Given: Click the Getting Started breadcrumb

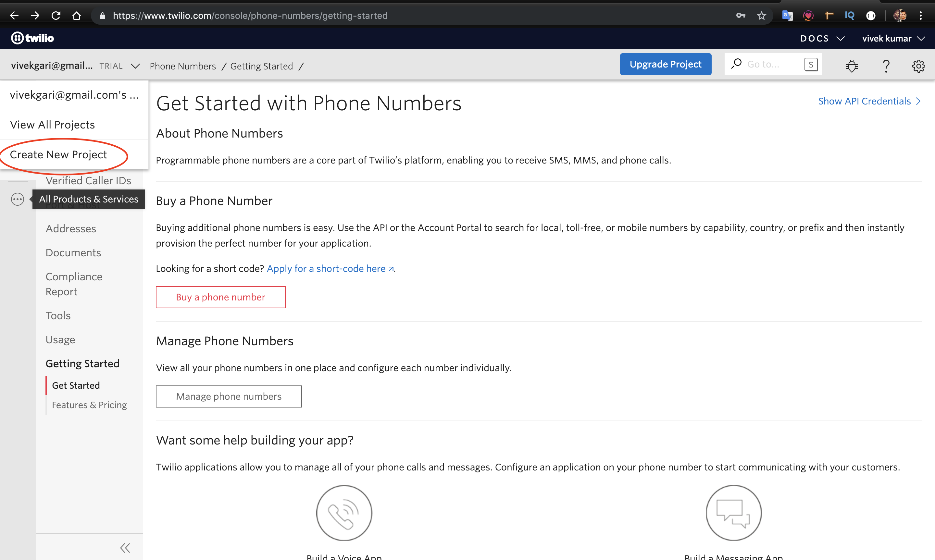Looking at the screenshot, I should pos(262,67).
